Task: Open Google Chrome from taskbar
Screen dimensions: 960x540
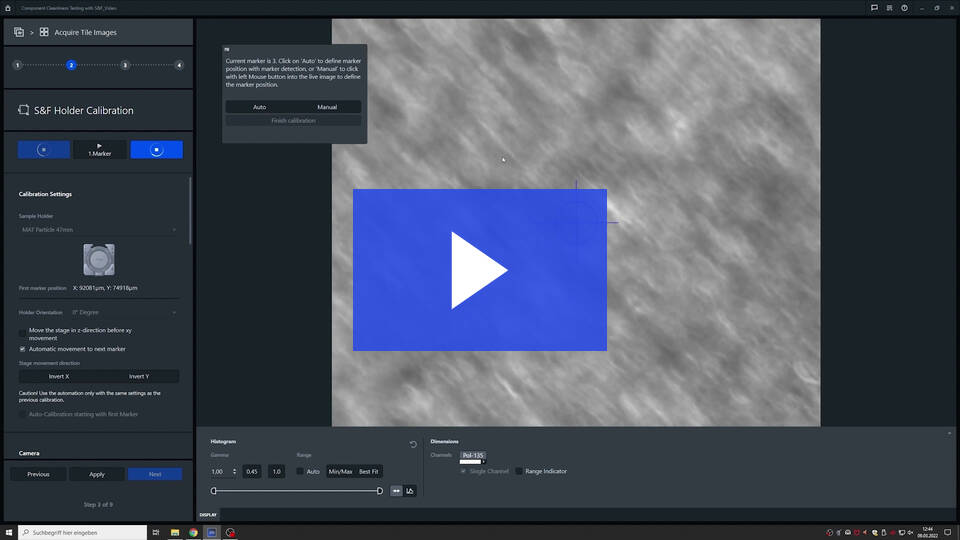Action: (193, 533)
